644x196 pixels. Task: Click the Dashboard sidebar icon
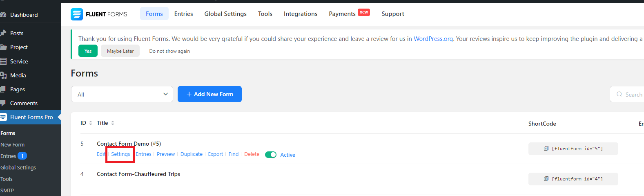3,15
